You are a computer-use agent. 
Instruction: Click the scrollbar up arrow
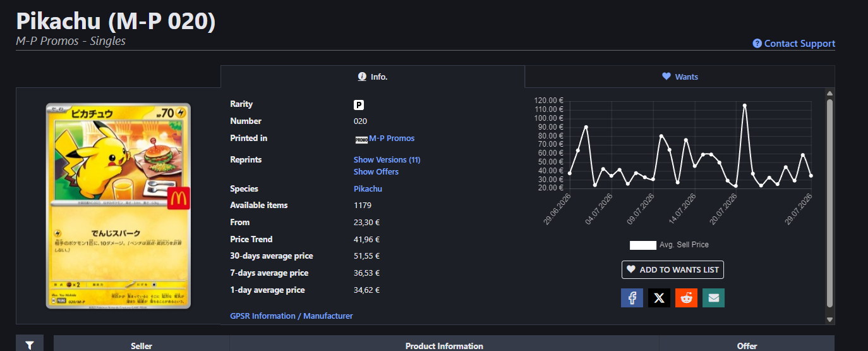point(830,94)
